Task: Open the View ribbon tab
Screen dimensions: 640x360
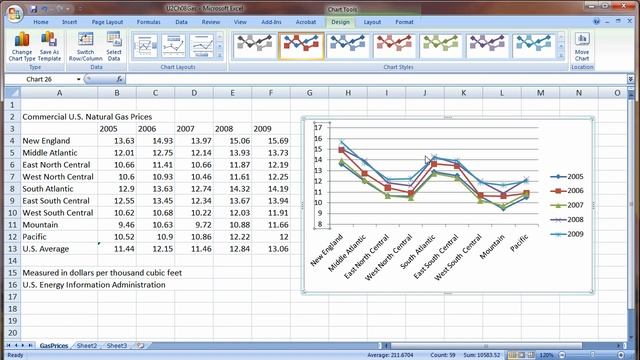Action: pos(240,22)
